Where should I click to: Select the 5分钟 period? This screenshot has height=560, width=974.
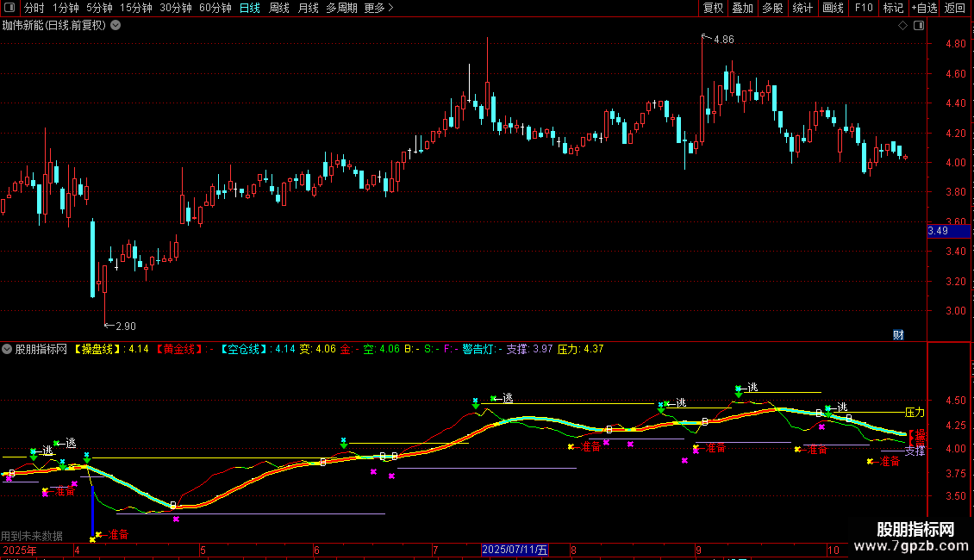99,8
